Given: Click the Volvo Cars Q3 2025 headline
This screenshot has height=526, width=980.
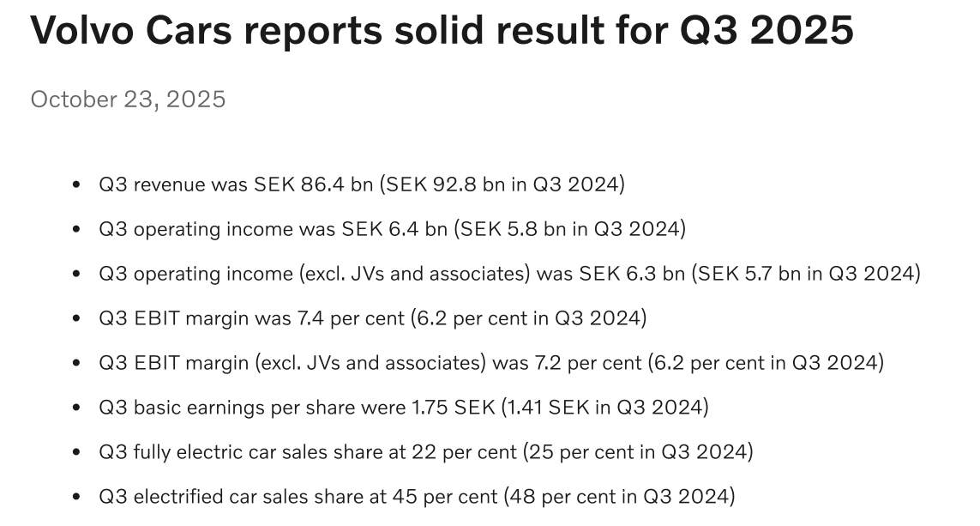Looking at the screenshot, I should coord(442,32).
